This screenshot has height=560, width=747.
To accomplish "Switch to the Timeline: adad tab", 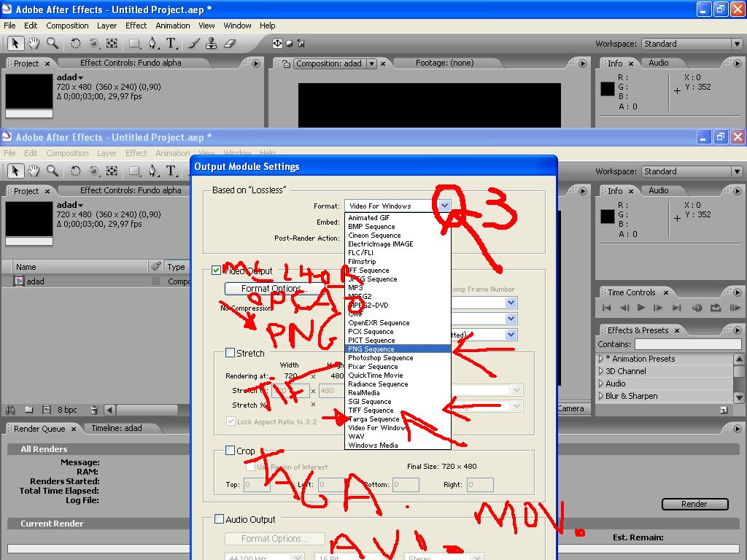I will pyautogui.click(x=117, y=428).
